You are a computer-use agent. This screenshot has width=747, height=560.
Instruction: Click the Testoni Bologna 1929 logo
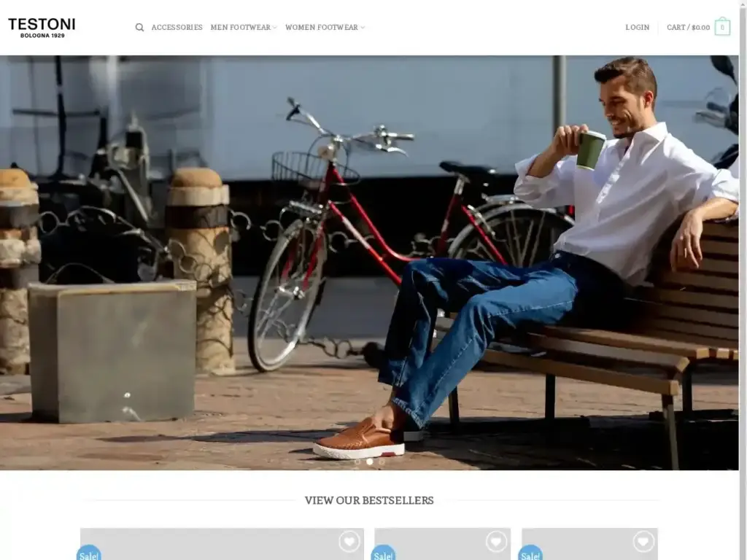[42, 28]
